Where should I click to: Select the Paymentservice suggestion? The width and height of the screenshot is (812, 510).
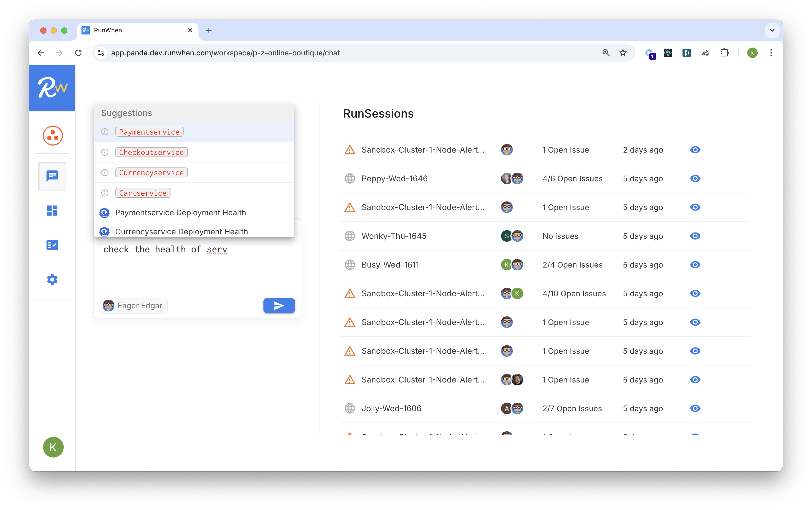tap(149, 132)
